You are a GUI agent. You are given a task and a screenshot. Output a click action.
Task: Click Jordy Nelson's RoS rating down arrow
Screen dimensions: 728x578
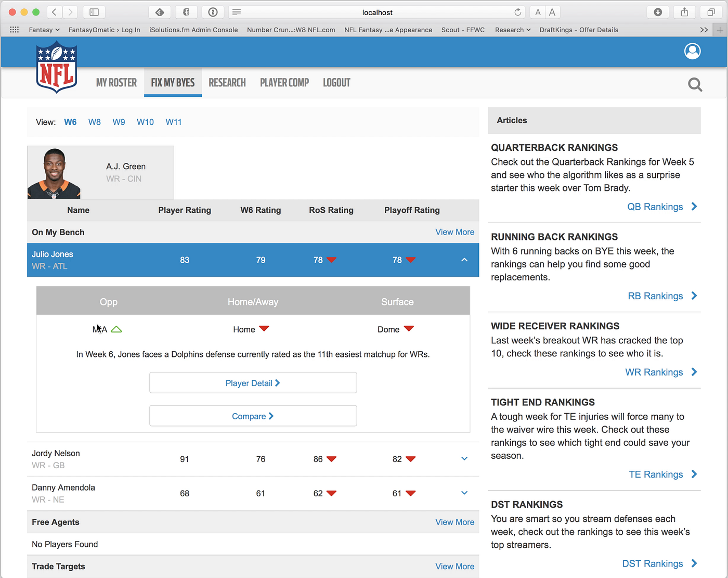pyautogui.click(x=331, y=459)
